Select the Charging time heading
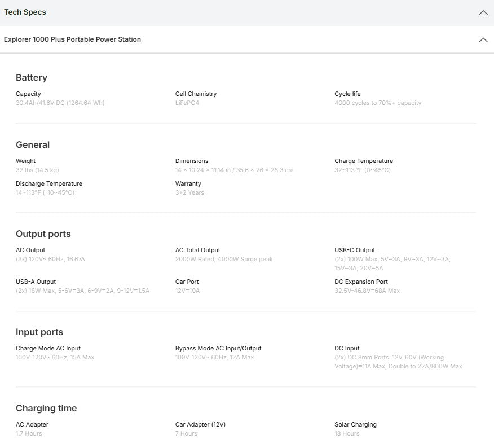Screen dimensions: 494x448 [x=46, y=409]
